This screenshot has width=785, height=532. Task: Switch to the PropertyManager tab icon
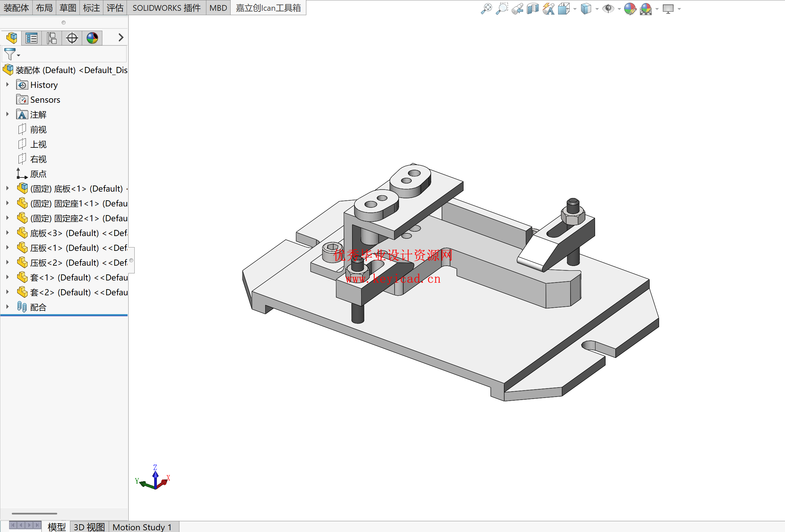[x=31, y=37]
